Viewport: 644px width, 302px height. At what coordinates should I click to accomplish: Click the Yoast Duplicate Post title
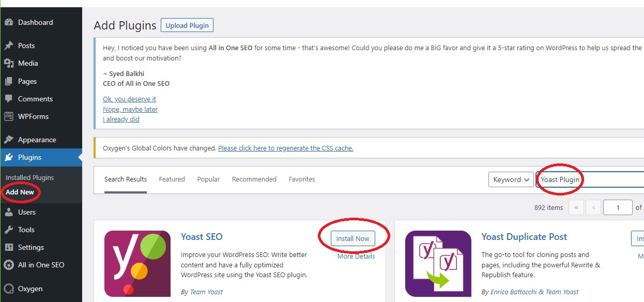[524, 237]
